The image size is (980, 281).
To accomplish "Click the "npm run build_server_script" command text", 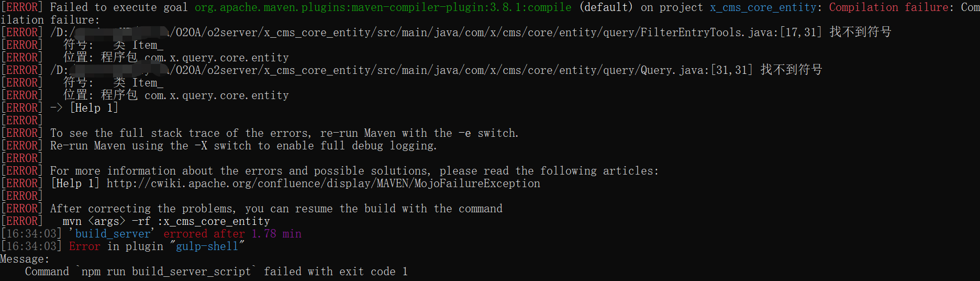I will click(x=165, y=272).
